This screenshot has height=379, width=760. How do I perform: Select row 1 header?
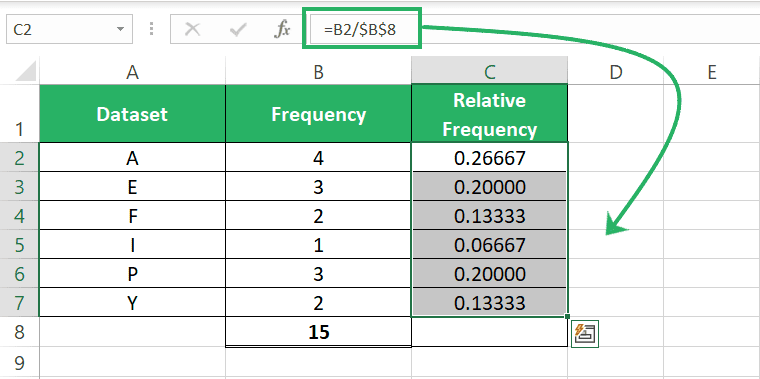(x=19, y=114)
